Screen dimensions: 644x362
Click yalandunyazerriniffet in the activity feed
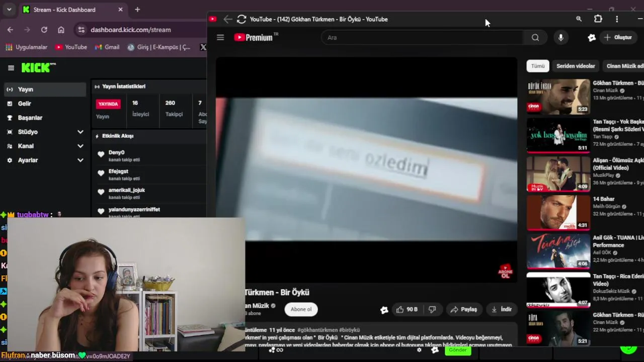pos(134,210)
